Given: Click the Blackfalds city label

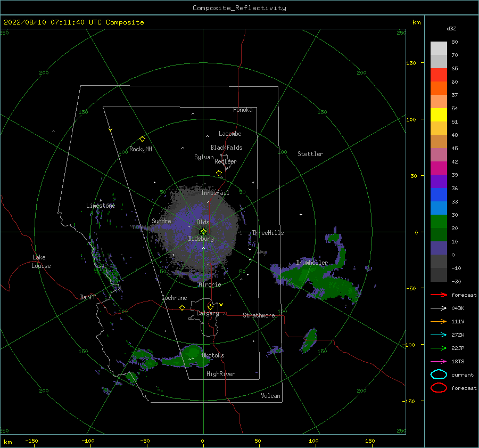Looking at the screenshot, I should (x=226, y=148).
